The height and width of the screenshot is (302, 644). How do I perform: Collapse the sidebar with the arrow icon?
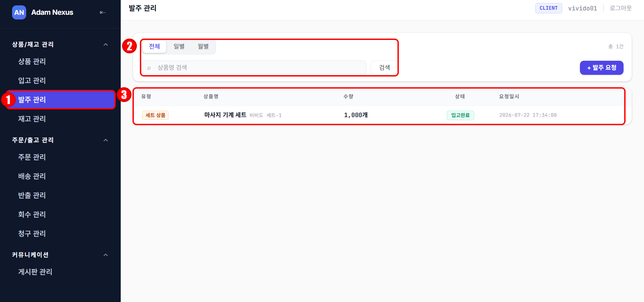click(103, 12)
